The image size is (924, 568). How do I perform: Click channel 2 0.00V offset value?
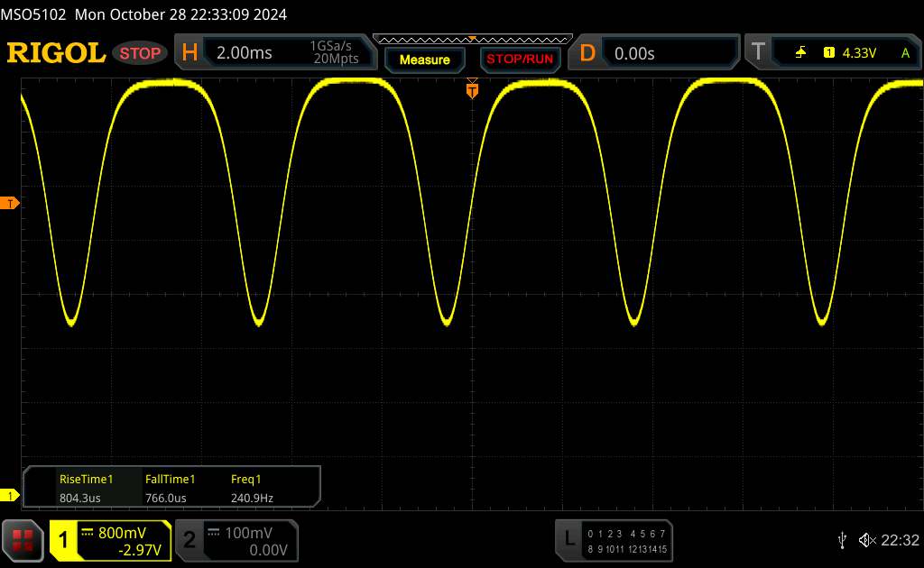tap(268, 550)
